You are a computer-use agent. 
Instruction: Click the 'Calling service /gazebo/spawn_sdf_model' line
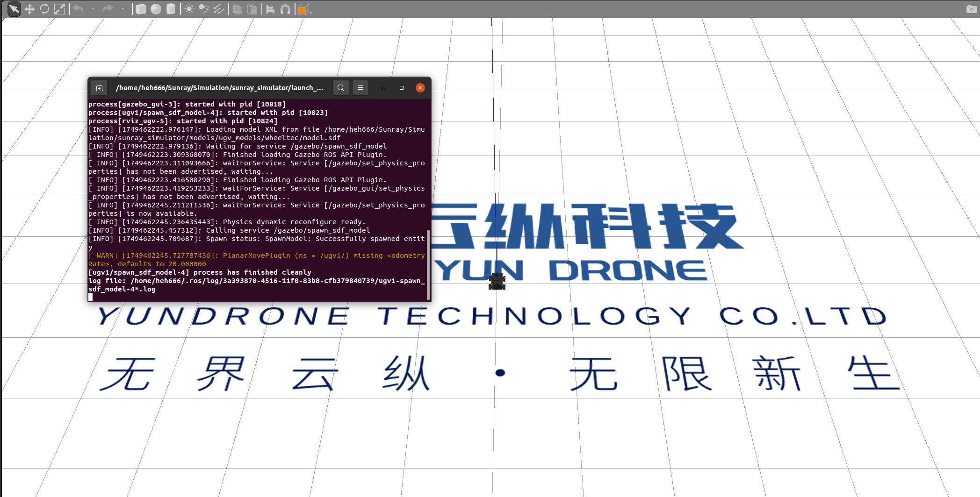point(229,230)
